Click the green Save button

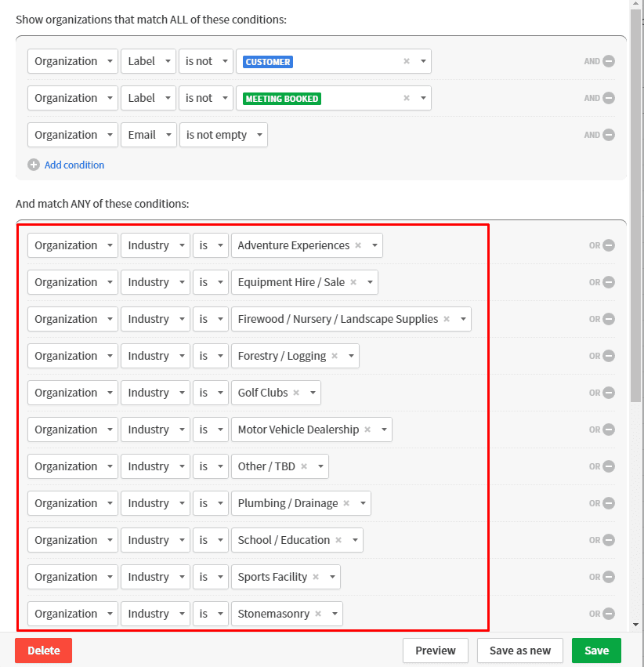click(x=596, y=651)
